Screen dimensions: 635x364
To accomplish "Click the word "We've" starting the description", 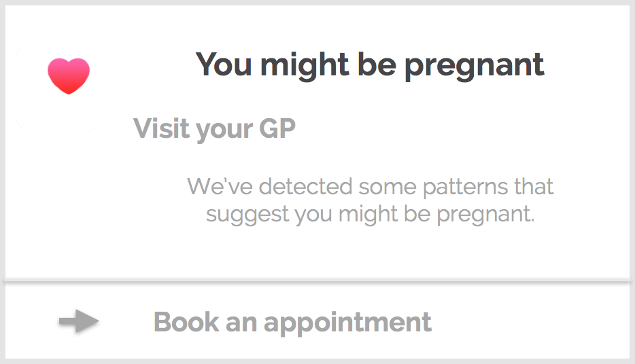I will (x=213, y=186).
